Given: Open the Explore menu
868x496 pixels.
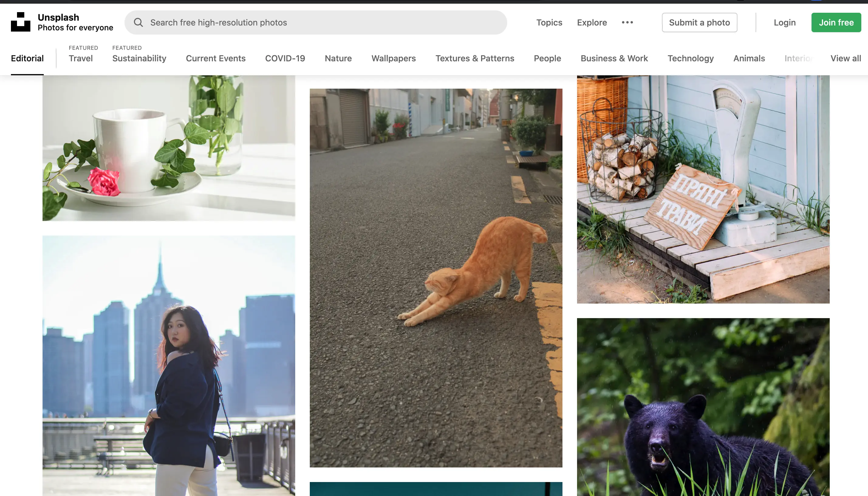Looking at the screenshot, I should [x=592, y=22].
